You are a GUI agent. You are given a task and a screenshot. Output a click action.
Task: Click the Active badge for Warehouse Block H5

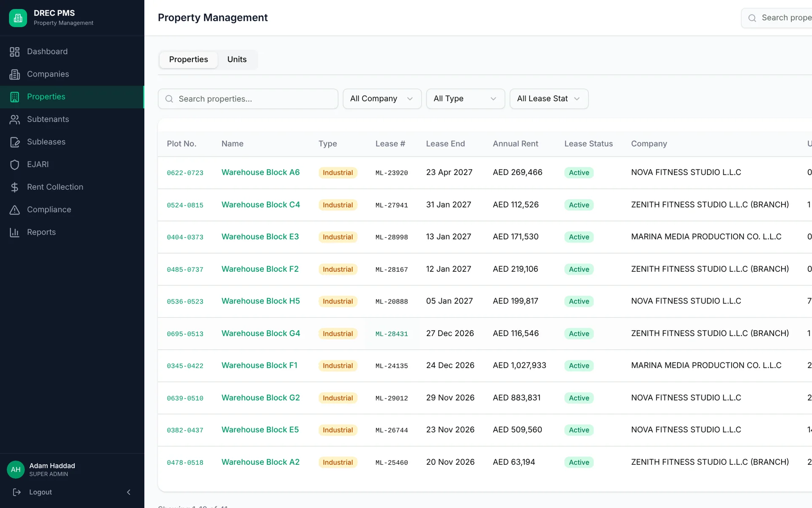579,301
